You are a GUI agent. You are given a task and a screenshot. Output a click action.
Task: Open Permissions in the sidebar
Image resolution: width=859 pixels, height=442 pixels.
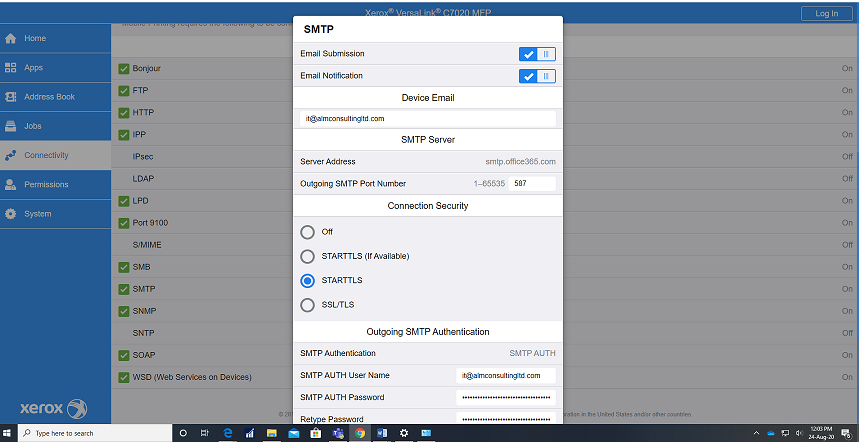(x=55, y=185)
